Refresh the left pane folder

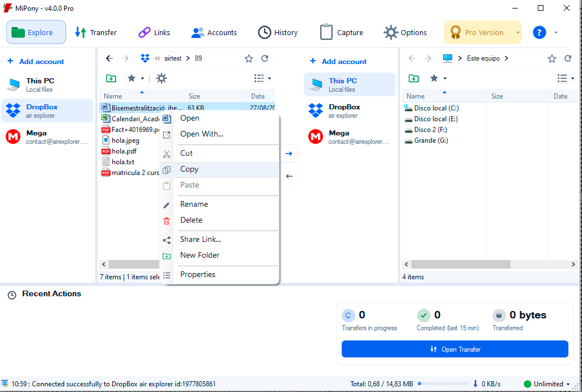(x=265, y=58)
